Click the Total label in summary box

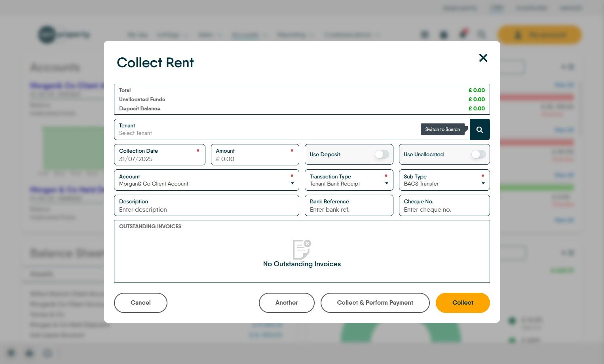pyautogui.click(x=125, y=90)
